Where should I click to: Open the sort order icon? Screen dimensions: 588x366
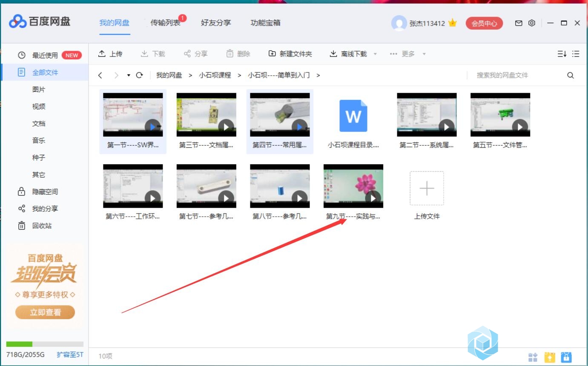pyautogui.click(x=562, y=54)
